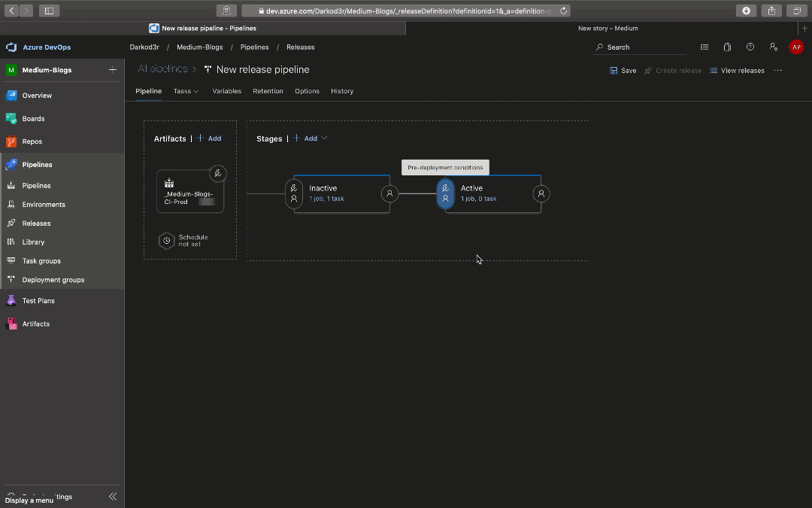Switch to the Options tab

coord(307,91)
